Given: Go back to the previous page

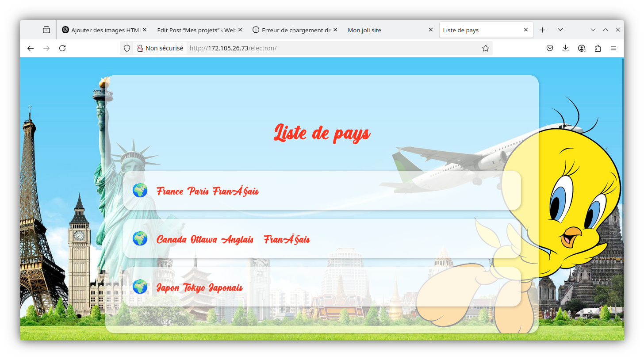Looking at the screenshot, I should pos(31,48).
